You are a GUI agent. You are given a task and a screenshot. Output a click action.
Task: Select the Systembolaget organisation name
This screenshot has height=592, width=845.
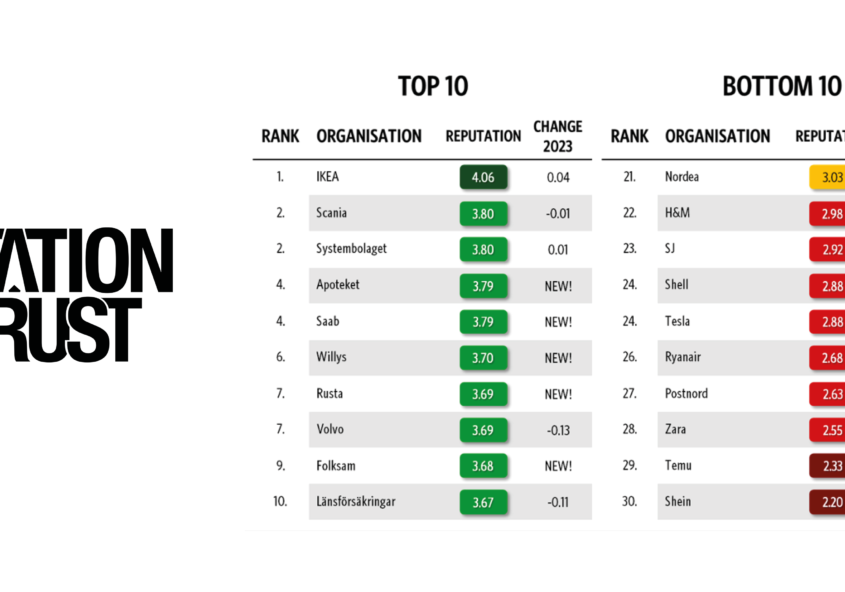[x=353, y=249]
